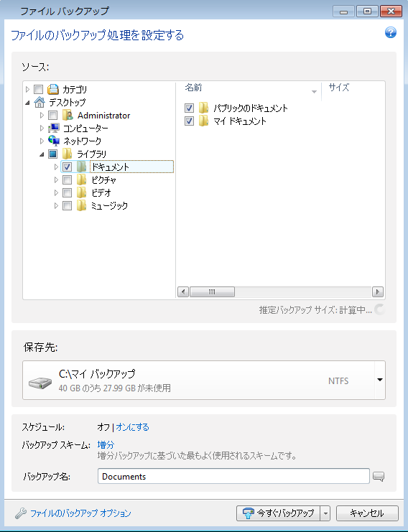Viewport: 408px width, 532px height.
Task: Uncheck the パブリックのドキュメント checkbox
Action: coord(189,108)
